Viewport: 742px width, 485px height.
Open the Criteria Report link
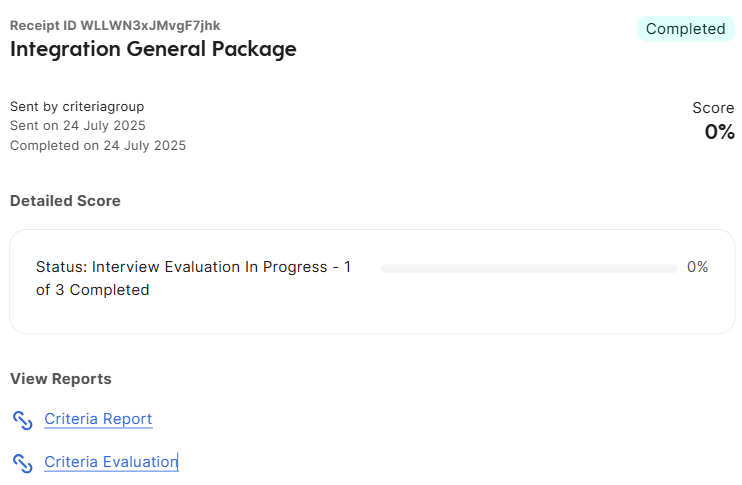(x=98, y=419)
